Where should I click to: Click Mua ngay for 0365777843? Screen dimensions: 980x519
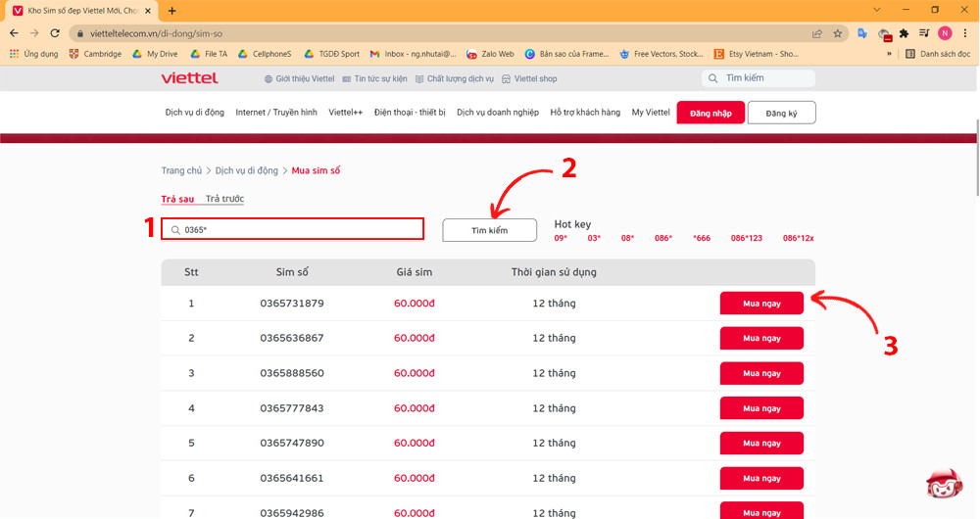[761, 407]
